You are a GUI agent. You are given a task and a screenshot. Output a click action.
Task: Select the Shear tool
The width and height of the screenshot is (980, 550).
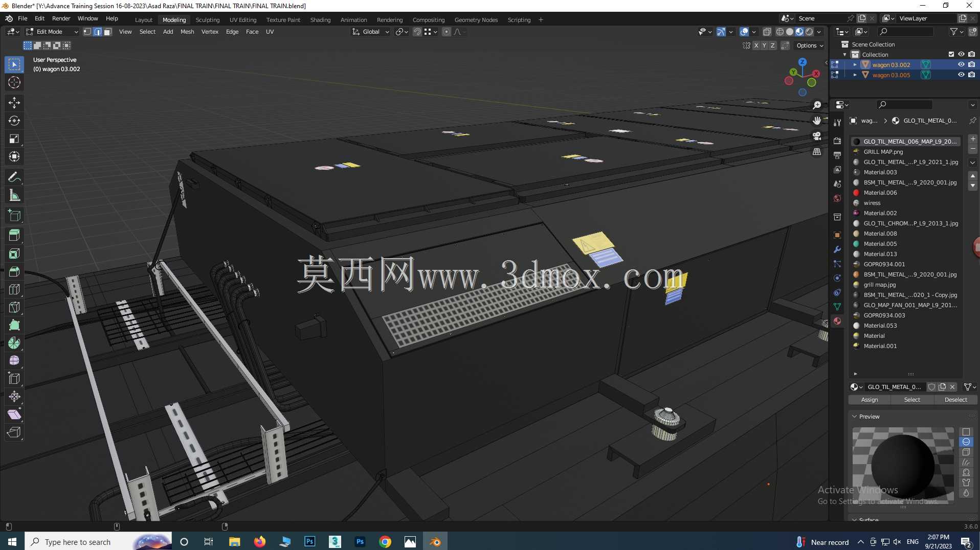point(14,415)
